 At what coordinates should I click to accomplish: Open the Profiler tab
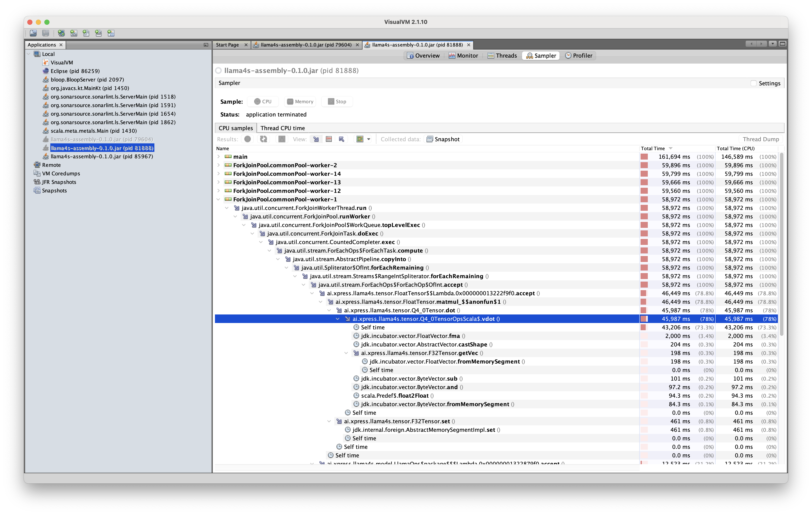click(x=578, y=56)
